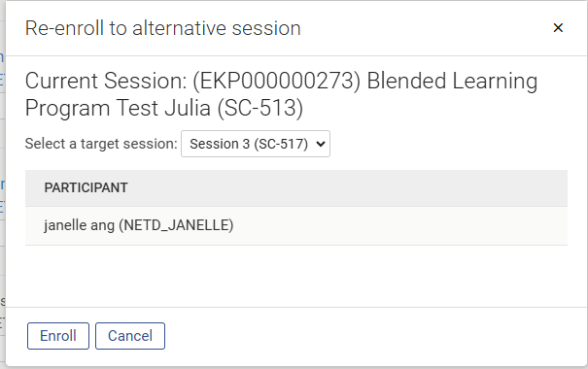Open the target session dropdown
This screenshot has width=588, height=369.
256,144
